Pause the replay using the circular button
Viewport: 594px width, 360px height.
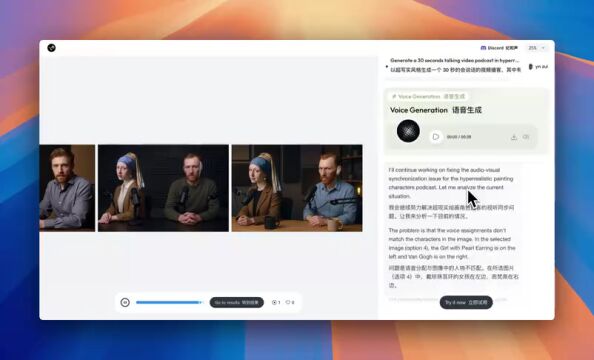(x=125, y=302)
